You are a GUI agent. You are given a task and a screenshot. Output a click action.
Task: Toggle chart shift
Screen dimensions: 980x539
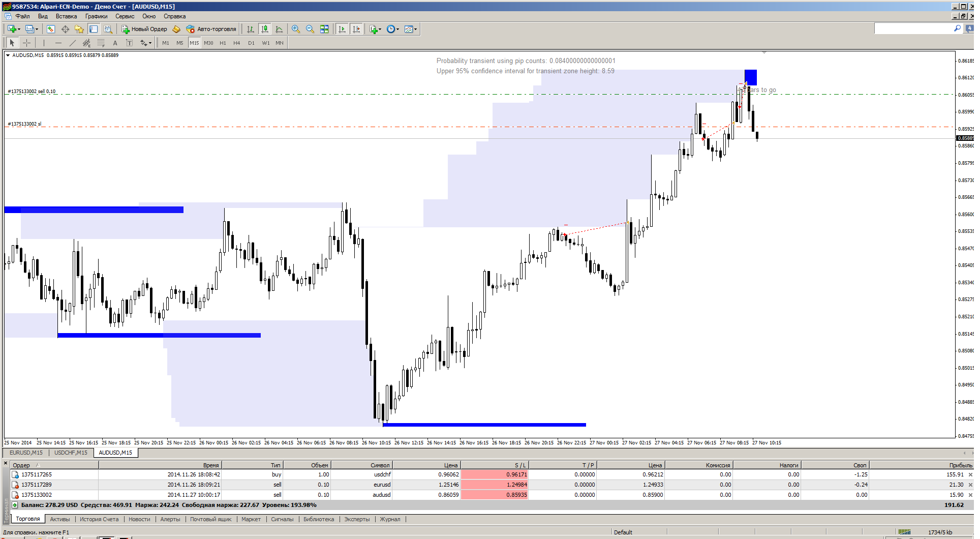tap(356, 29)
